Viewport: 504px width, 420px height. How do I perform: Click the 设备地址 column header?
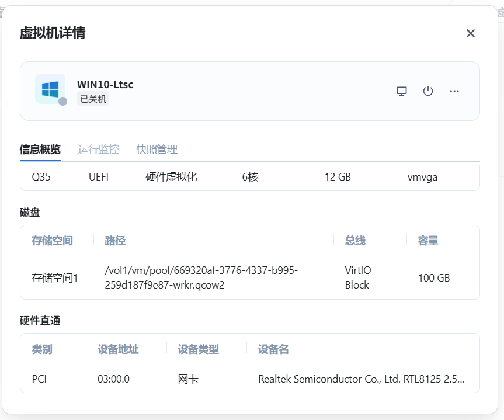(x=118, y=349)
